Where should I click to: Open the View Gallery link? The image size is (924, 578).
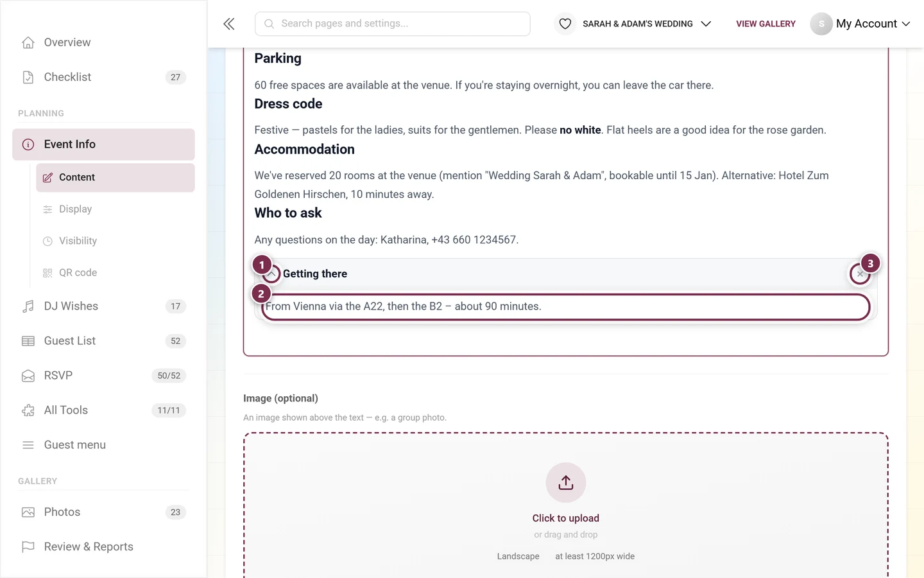point(766,24)
